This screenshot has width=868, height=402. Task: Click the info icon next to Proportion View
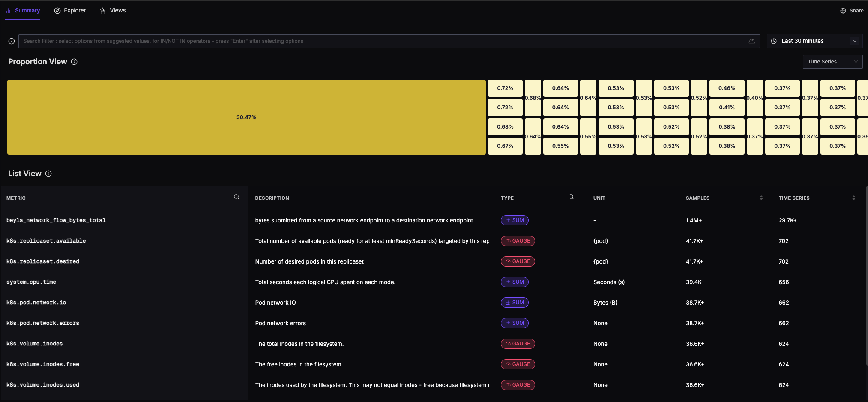(74, 62)
